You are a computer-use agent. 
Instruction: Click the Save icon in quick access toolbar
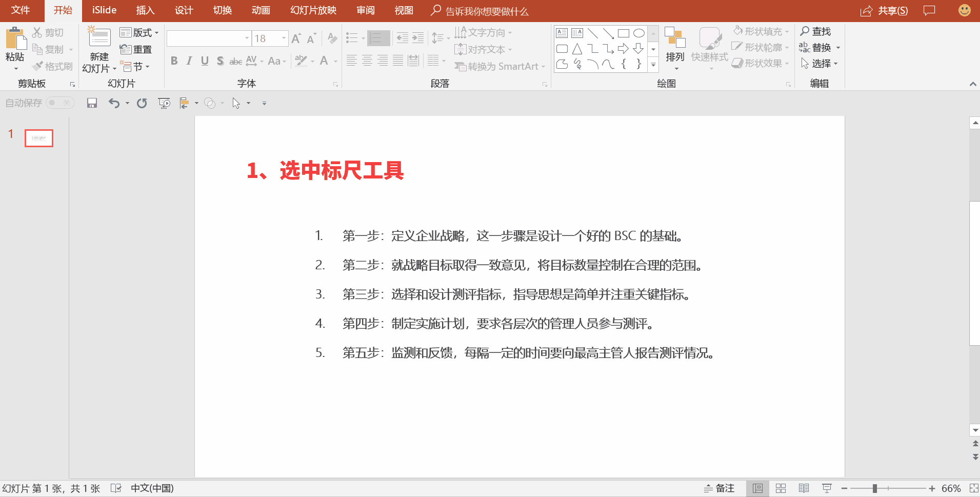click(x=92, y=103)
